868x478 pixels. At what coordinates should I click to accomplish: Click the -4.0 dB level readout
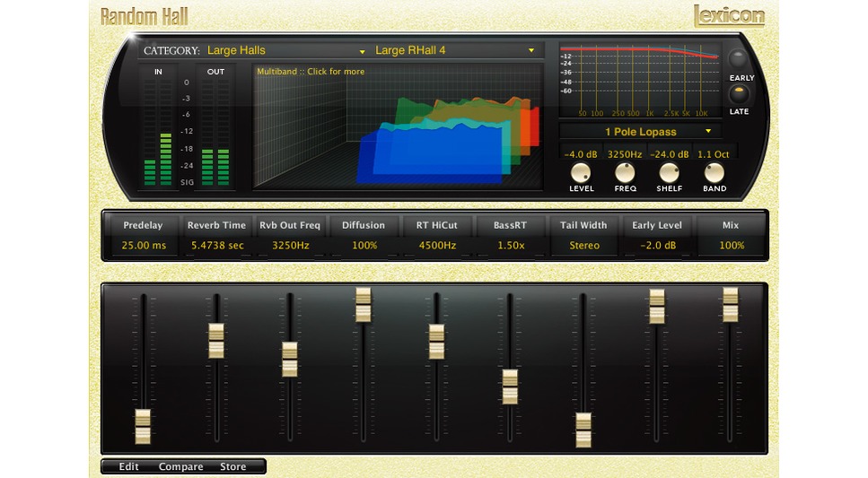point(580,154)
